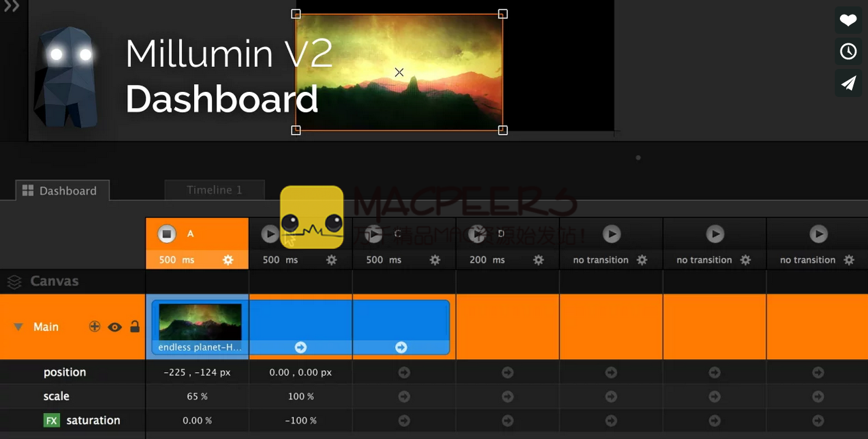Click saturation arrow in column D
Image resolution: width=868 pixels, height=439 pixels.
click(508, 420)
